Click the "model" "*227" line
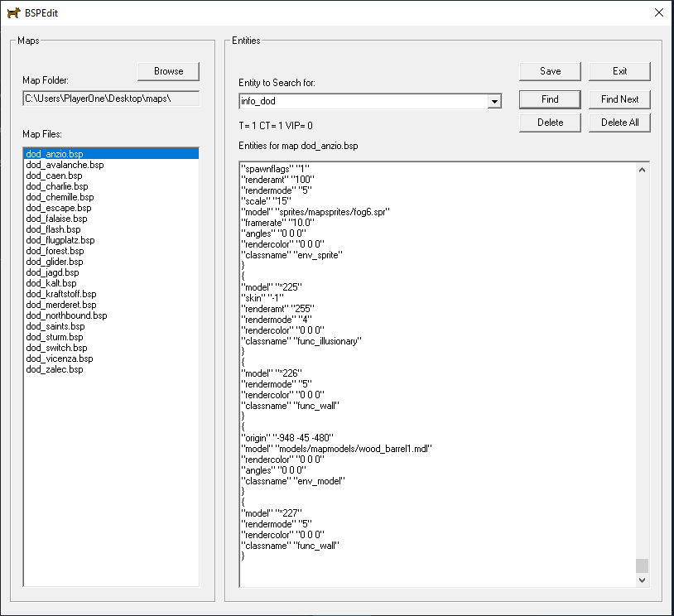Viewport: 674px width, 616px height. point(272,513)
